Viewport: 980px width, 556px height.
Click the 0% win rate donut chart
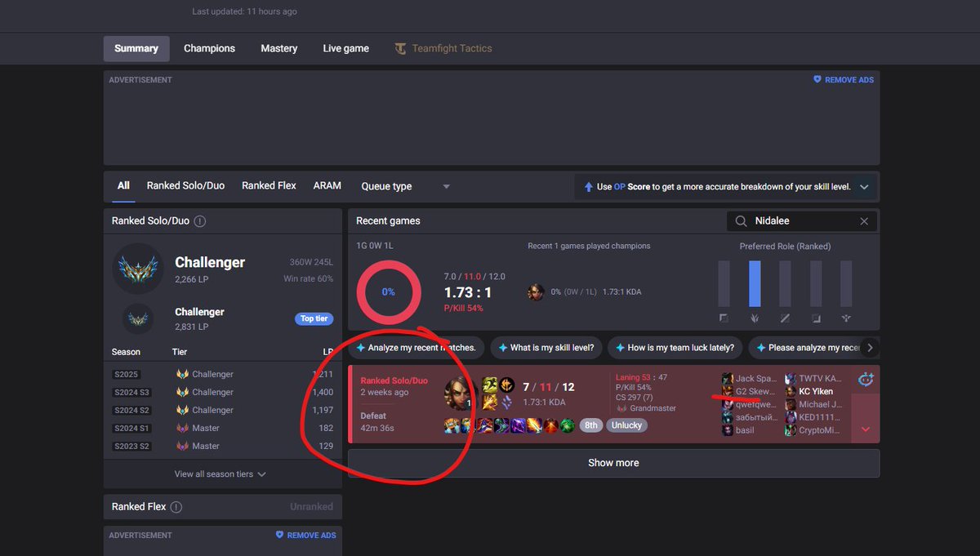[388, 291]
